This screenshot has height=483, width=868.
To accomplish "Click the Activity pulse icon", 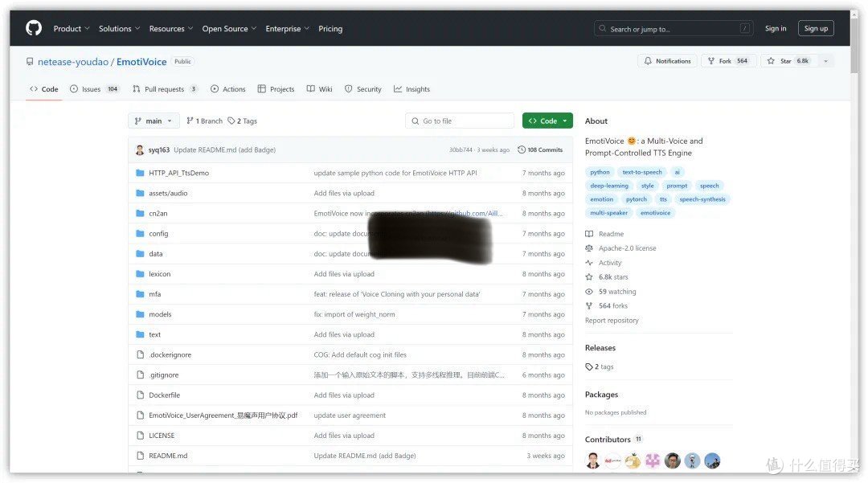I will tap(590, 262).
